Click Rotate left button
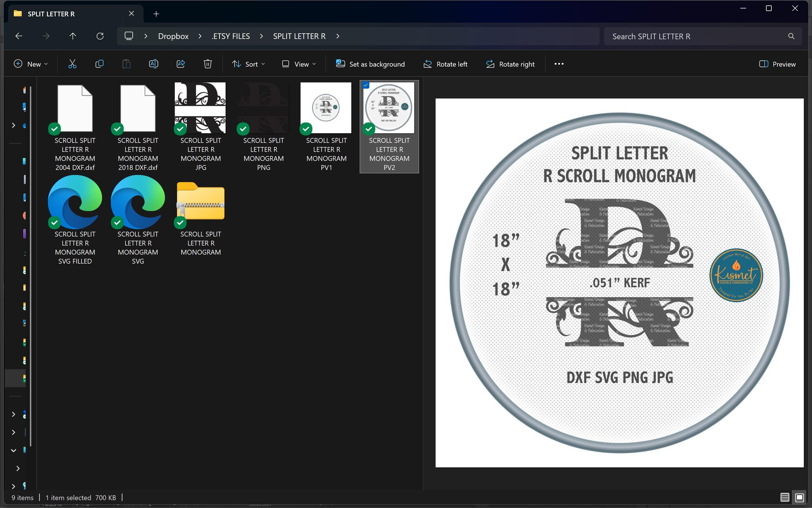Image resolution: width=812 pixels, height=508 pixels. tap(445, 64)
